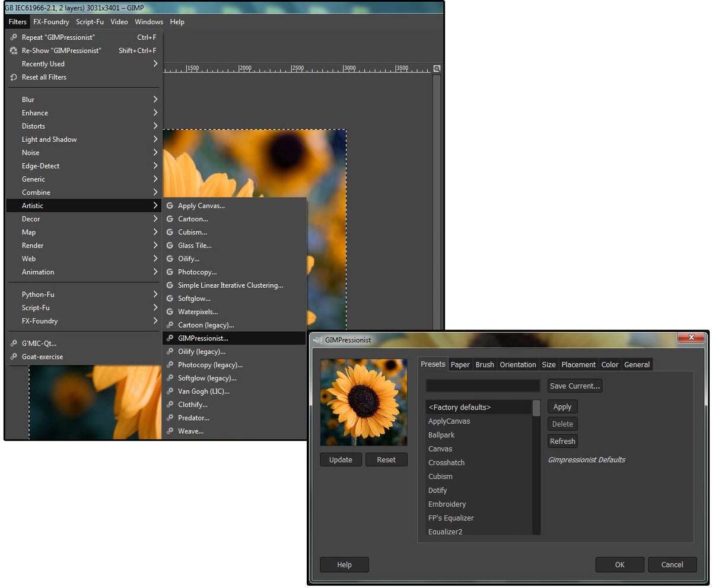
Task: Click the GIMPressionist dialog title bar icon
Action: (x=317, y=340)
